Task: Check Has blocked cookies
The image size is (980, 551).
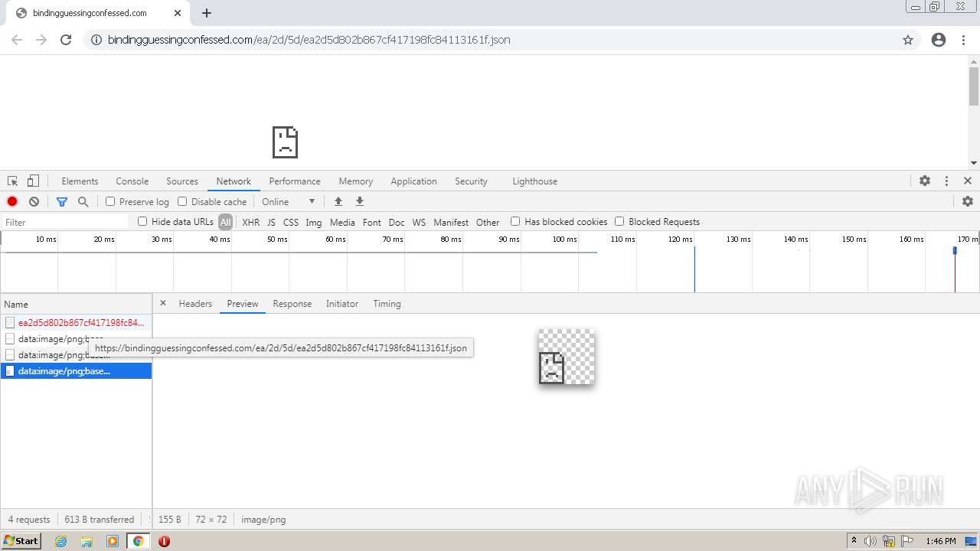Action: 515,221
